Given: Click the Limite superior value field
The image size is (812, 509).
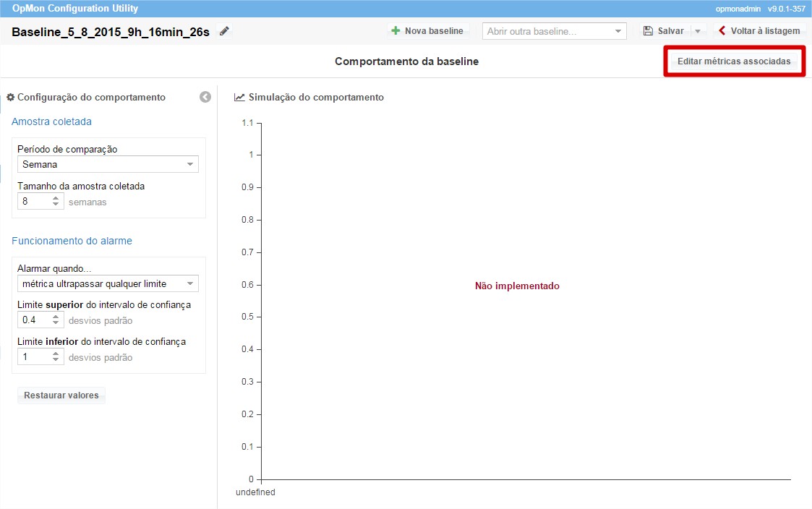Looking at the screenshot, I should pos(34,320).
